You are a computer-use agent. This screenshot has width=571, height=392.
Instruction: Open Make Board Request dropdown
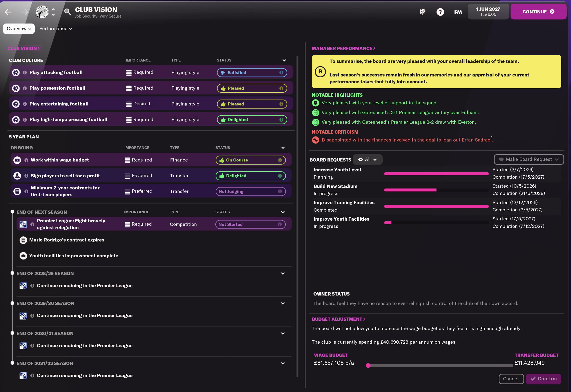tap(529, 160)
